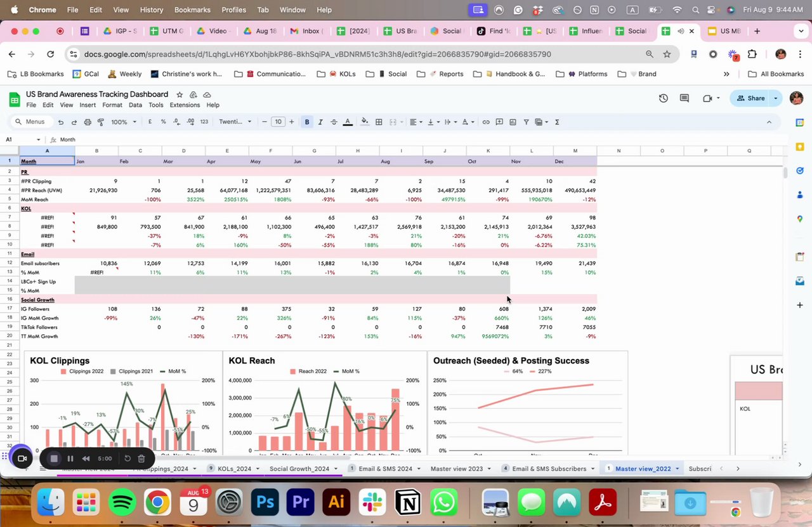Open Slack from the Dock
This screenshot has width=812, height=527.
tap(372, 503)
